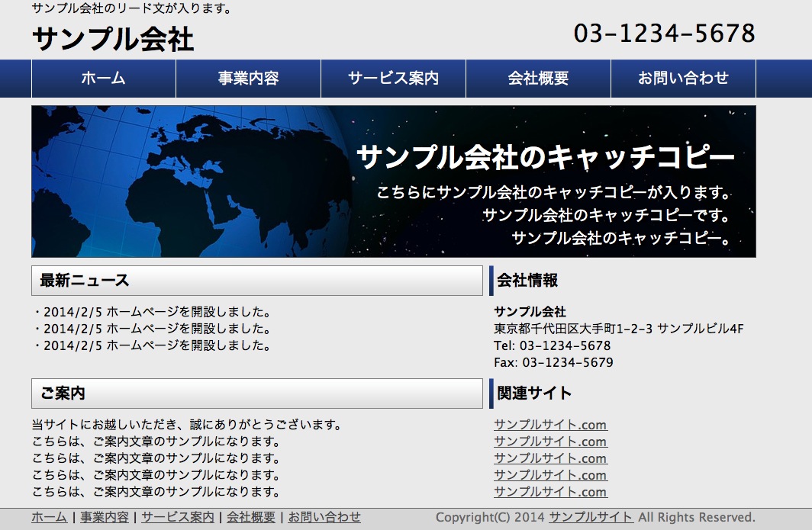Open the footer 事業内容 link
The width and height of the screenshot is (812, 530).
point(105,517)
